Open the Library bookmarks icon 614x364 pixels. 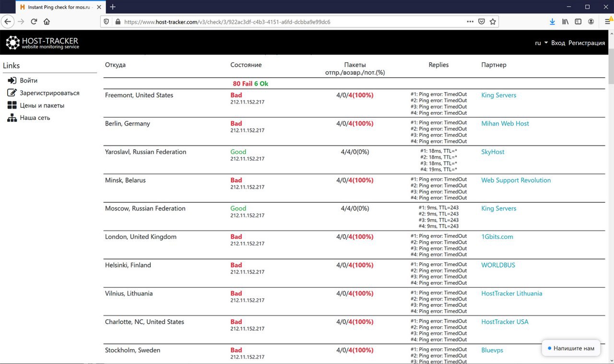coord(566,22)
